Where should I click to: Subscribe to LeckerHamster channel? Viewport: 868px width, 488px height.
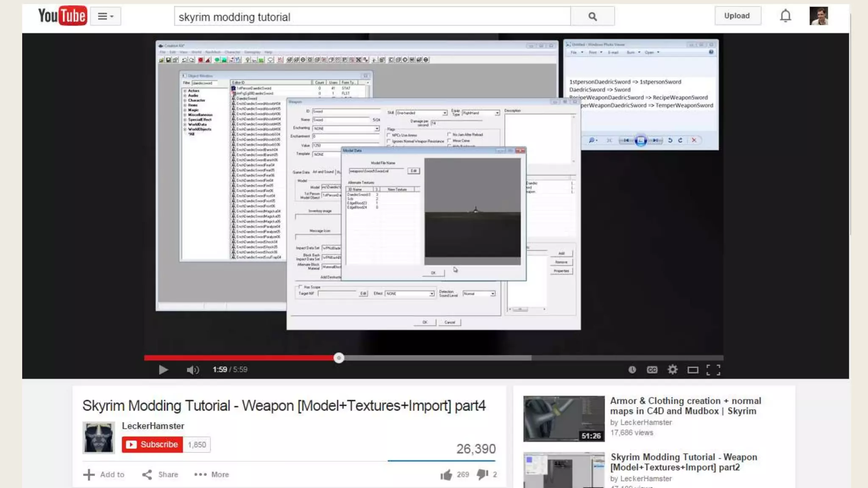tap(152, 444)
